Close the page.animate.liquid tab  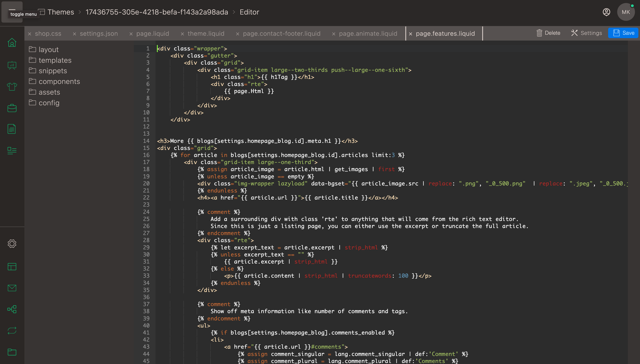333,33
